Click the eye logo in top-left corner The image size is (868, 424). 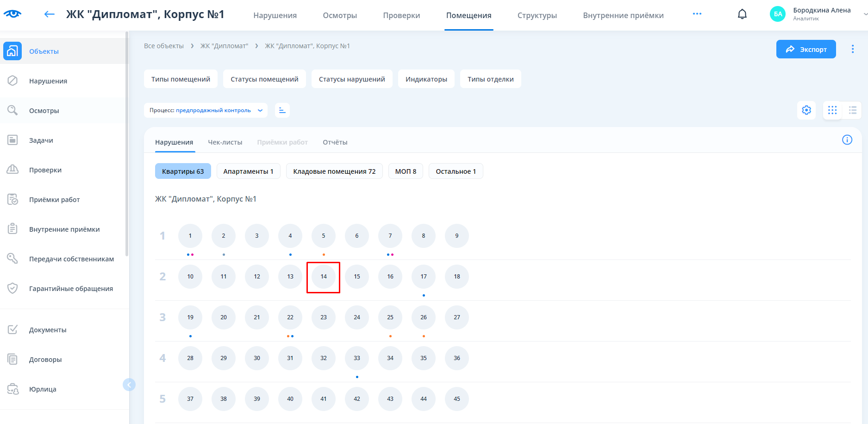click(x=12, y=14)
